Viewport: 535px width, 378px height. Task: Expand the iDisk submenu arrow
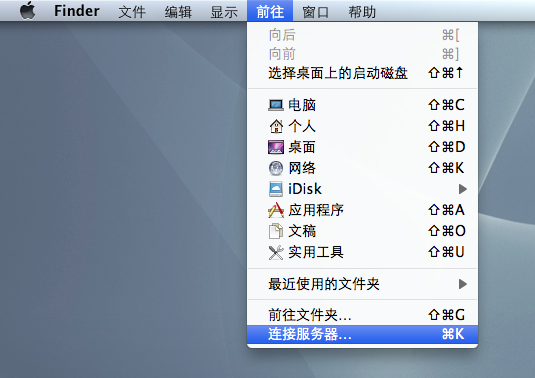click(462, 189)
